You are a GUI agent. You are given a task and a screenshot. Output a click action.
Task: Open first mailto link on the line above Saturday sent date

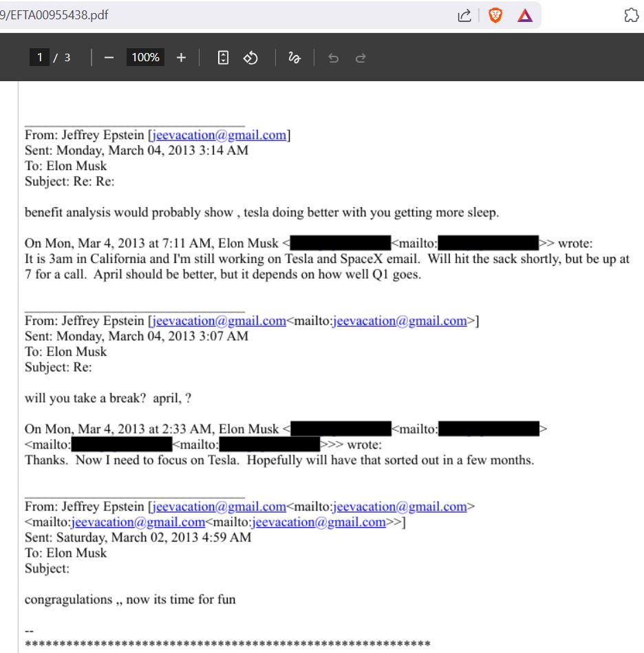(138, 522)
